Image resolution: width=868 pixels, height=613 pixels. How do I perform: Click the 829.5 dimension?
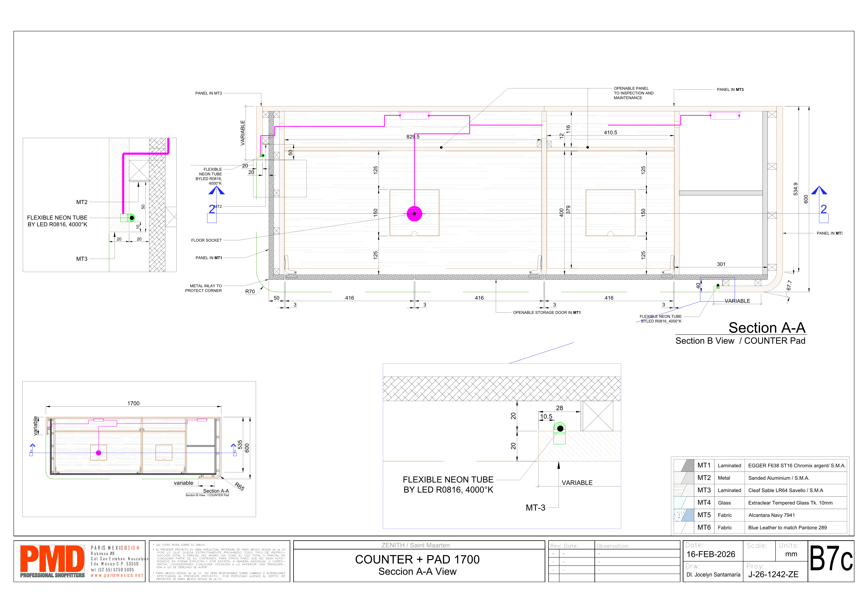point(413,137)
